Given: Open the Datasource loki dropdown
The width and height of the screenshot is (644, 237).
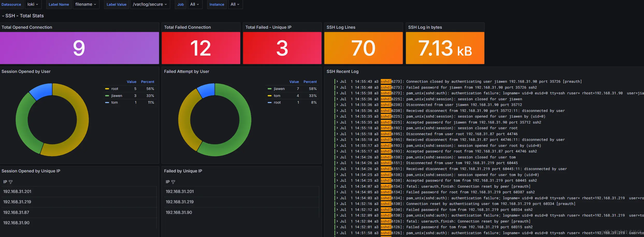Looking at the screenshot, I should [33, 4].
